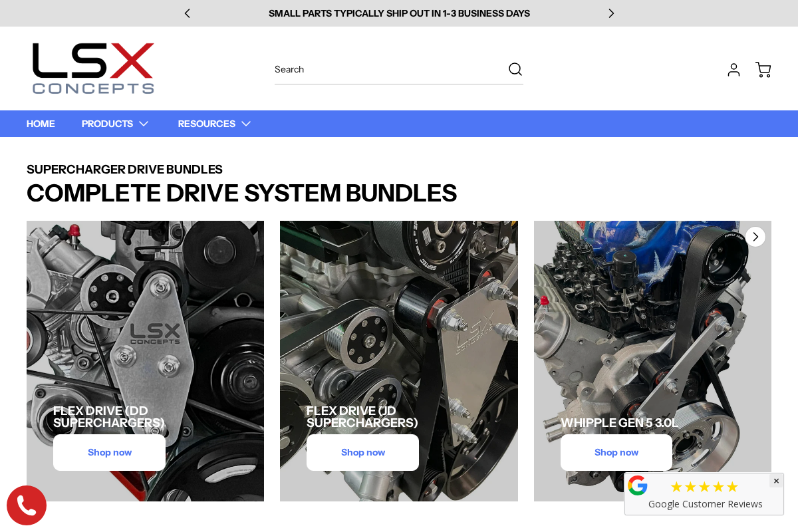The height and width of the screenshot is (532, 798).
Task: Open the PRODUCTS chevron arrow
Action: coord(144,124)
